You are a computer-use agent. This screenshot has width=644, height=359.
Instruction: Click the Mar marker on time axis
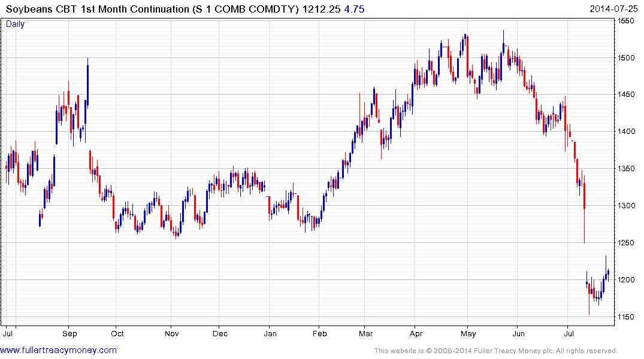coord(365,333)
